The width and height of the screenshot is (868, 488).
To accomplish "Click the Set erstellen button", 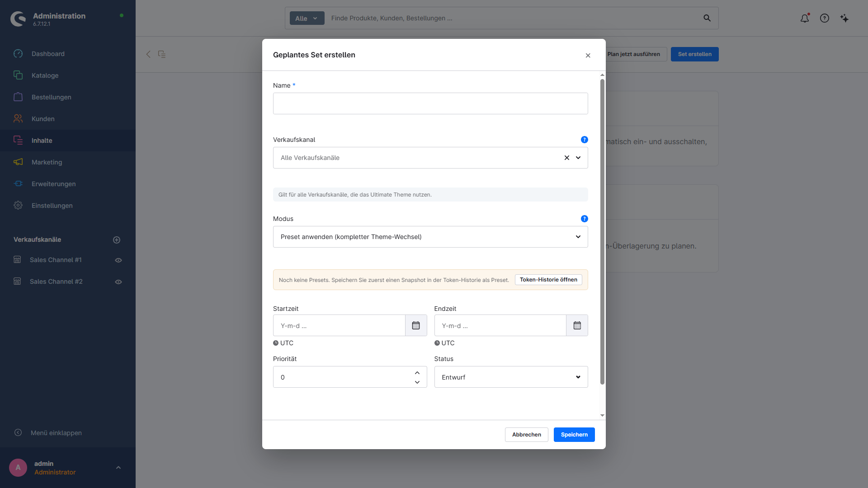I will tap(695, 54).
